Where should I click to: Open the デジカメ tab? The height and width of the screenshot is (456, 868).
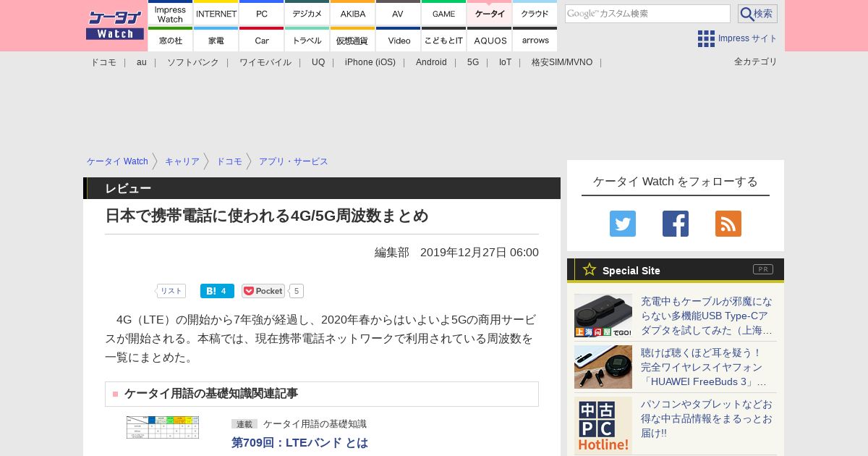(307, 14)
